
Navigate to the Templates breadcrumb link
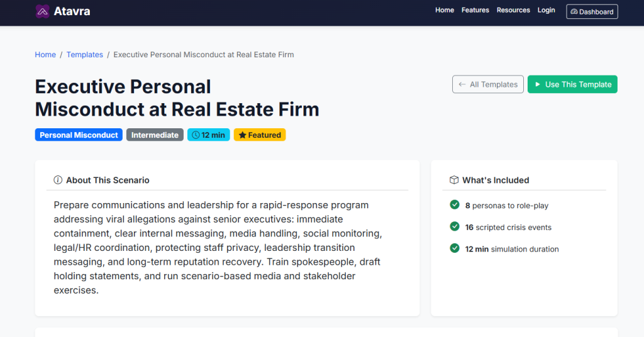click(x=85, y=55)
